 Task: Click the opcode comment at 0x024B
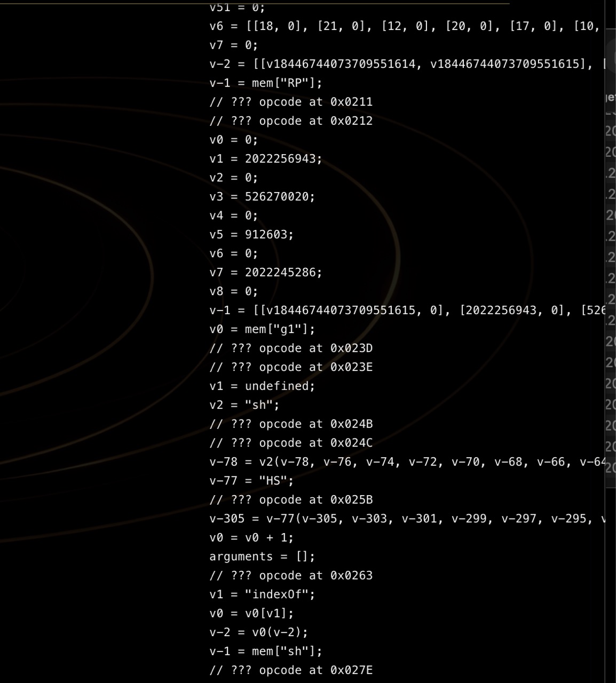coord(291,424)
